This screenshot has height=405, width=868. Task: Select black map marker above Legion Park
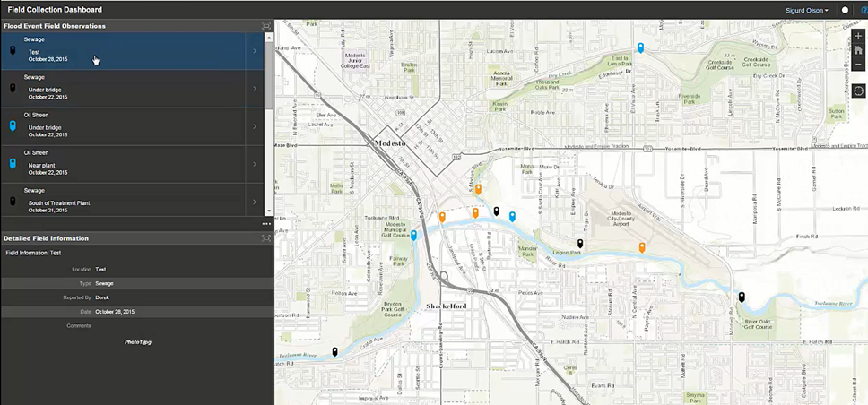click(x=580, y=244)
